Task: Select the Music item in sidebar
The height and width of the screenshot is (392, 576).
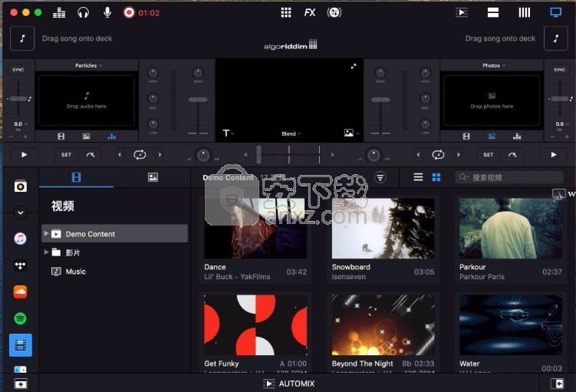Action: click(x=75, y=272)
